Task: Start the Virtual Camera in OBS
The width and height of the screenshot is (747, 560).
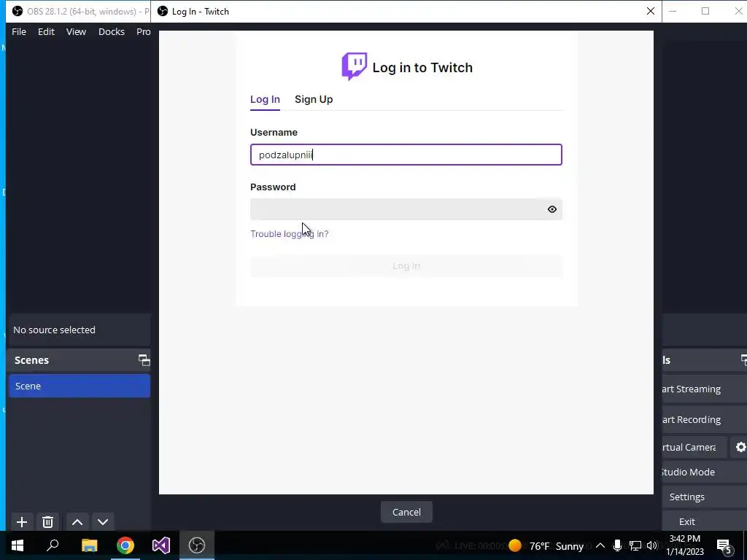Action: 694,447
